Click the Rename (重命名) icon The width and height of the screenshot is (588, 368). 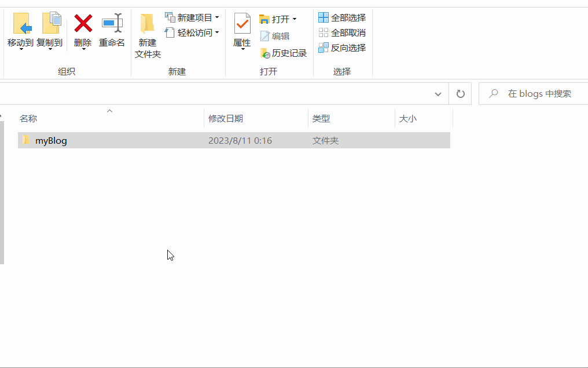pyautogui.click(x=112, y=23)
